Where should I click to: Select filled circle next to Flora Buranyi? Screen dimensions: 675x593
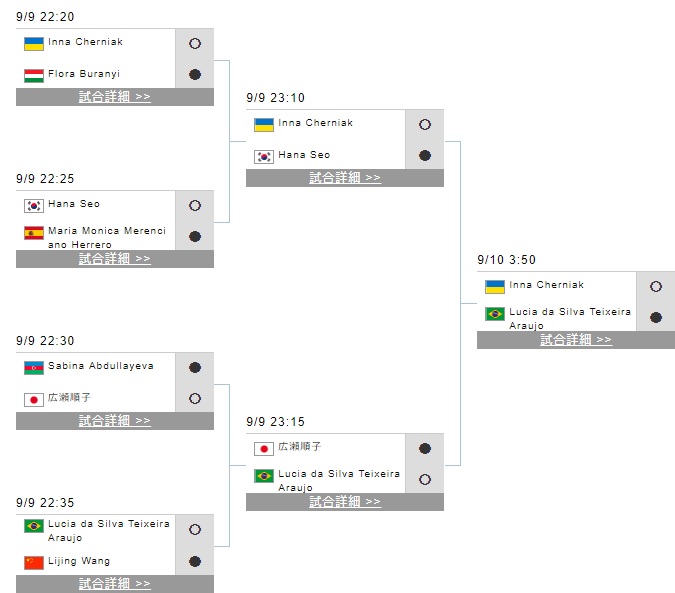[x=195, y=74]
